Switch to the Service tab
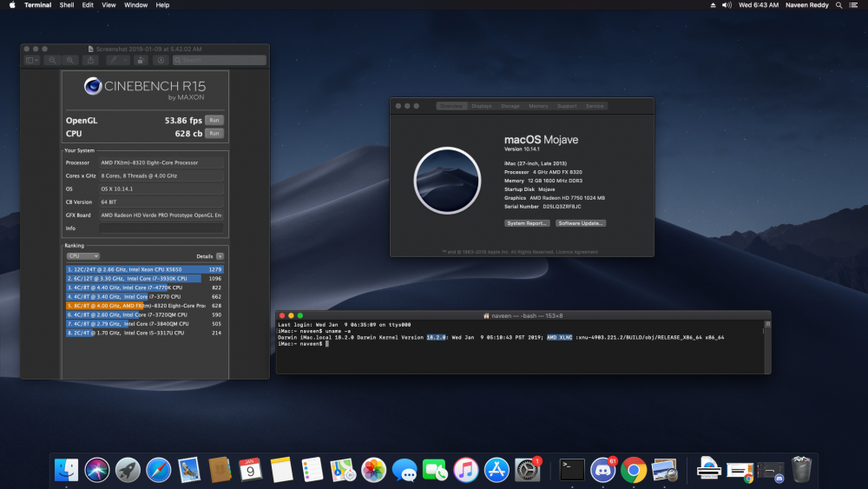Viewport: 868px width, 489px height. pos(595,106)
